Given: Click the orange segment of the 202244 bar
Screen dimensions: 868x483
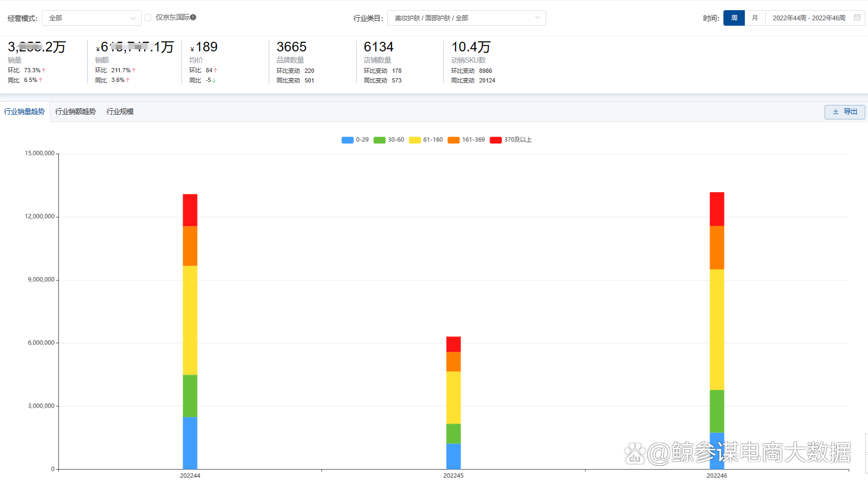Looking at the screenshot, I should [x=190, y=246].
